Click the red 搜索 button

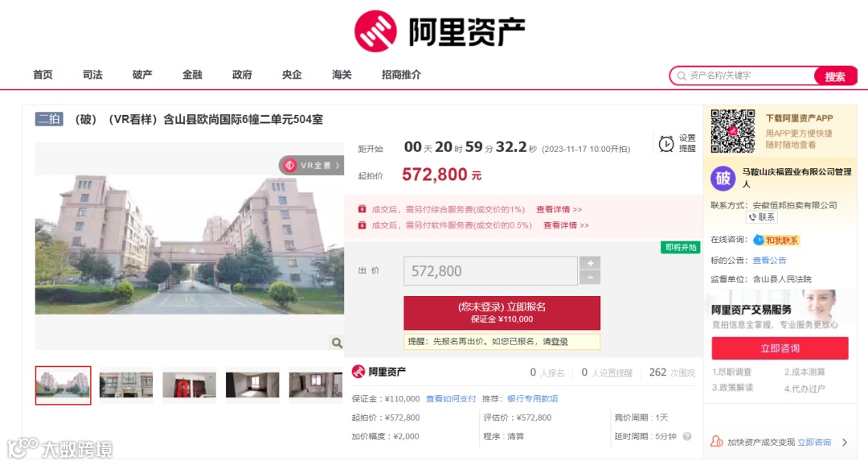click(835, 76)
